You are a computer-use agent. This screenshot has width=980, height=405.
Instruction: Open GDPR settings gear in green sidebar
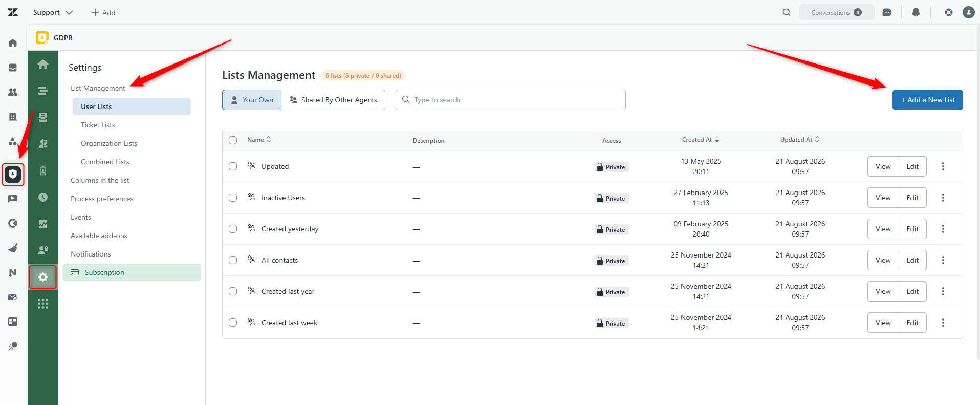[x=43, y=277]
